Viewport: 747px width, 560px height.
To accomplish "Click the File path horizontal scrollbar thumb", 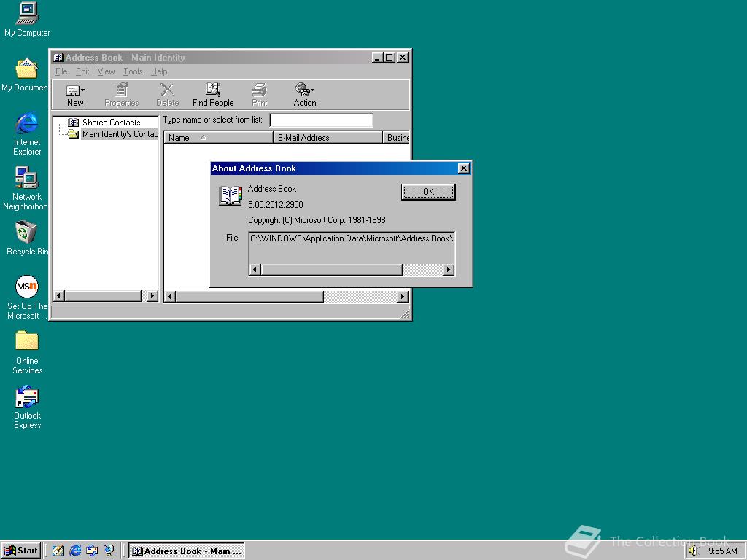I will 332,270.
